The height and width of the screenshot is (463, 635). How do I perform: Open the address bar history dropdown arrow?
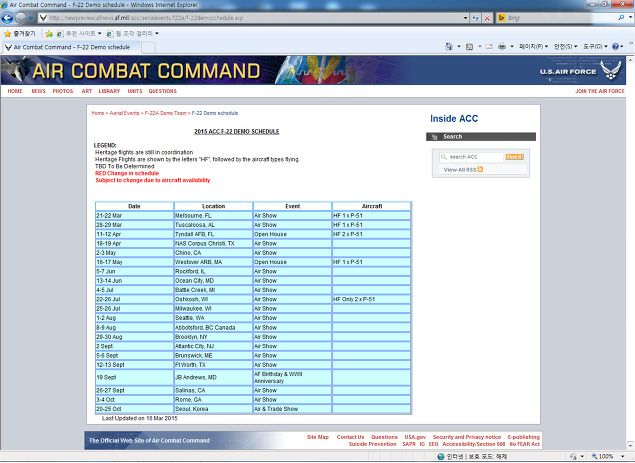(x=465, y=18)
